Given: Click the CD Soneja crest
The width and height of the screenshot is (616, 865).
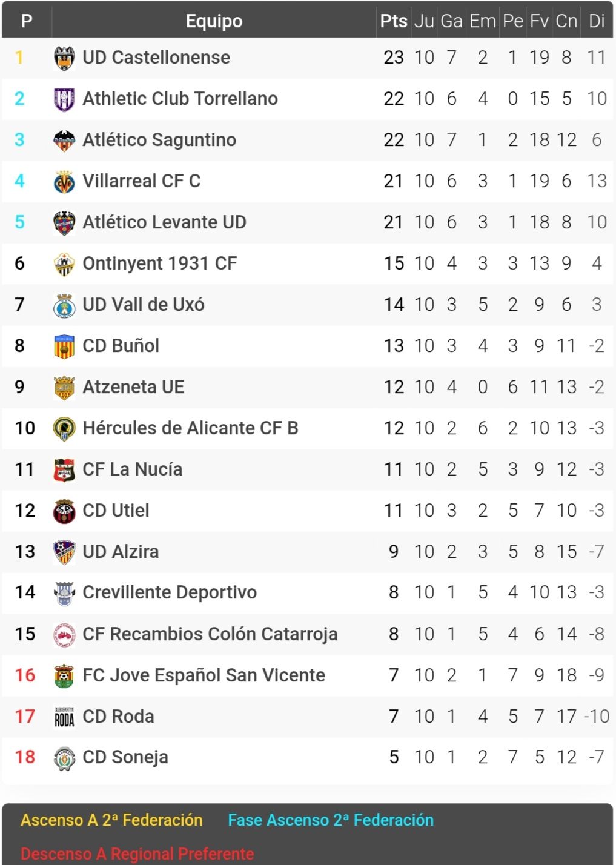Looking at the screenshot, I should point(64,758).
